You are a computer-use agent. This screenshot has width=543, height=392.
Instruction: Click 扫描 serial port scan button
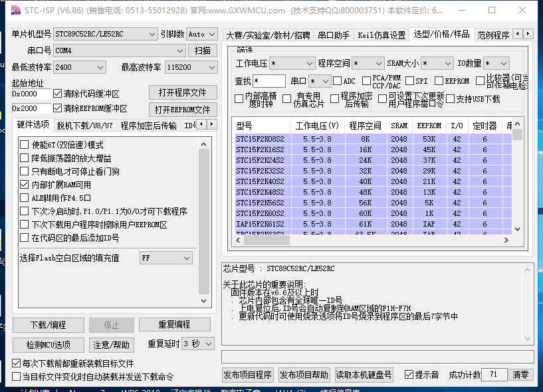click(203, 50)
